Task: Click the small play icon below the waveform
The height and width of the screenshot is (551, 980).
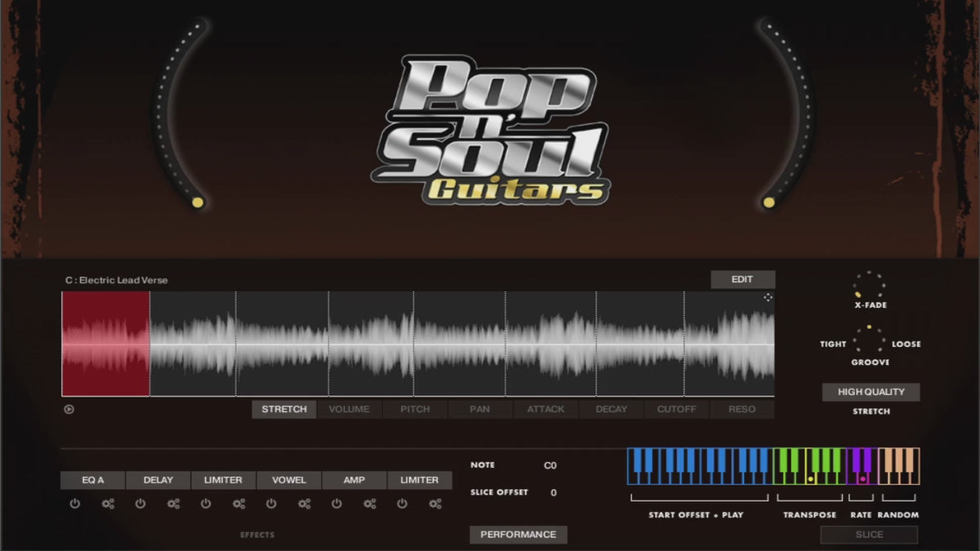Action: pyautogui.click(x=69, y=410)
